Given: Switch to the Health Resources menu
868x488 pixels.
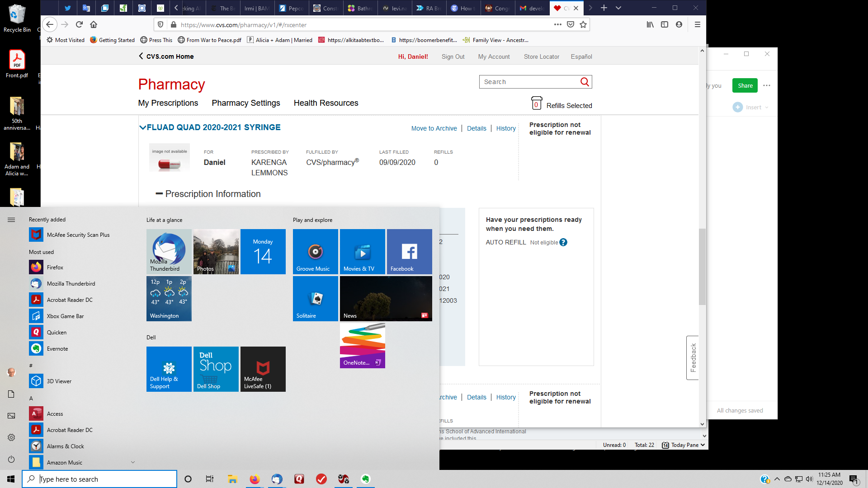Looking at the screenshot, I should [325, 103].
